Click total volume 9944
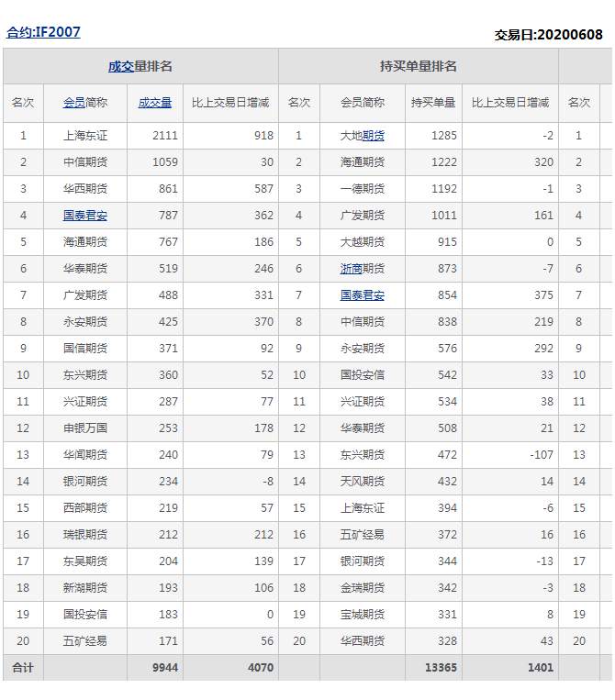 pyautogui.click(x=165, y=668)
